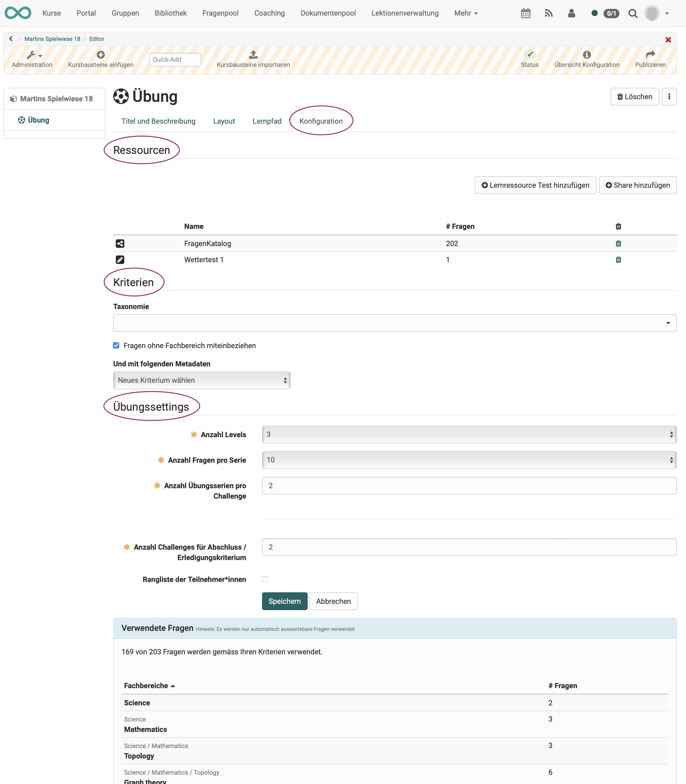Delete the Wettertest 1 resource row
Viewport: 686px width, 784px height.
coord(618,260)
